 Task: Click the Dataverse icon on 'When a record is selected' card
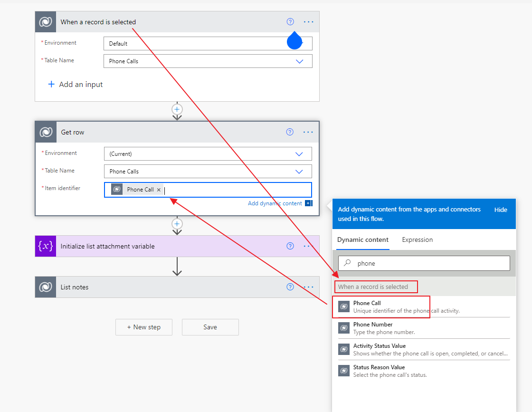(46, 22)
